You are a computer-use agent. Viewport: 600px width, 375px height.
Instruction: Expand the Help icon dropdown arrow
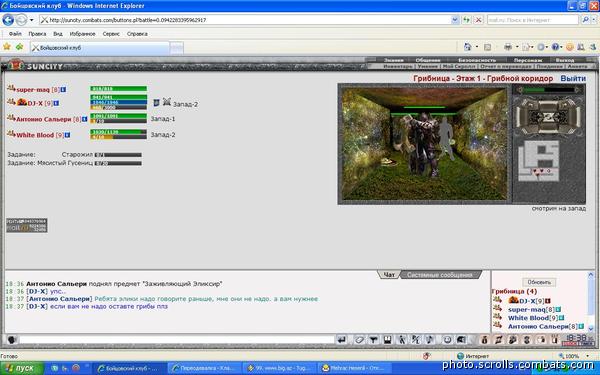pyautogui.click(x=561, y=47)
